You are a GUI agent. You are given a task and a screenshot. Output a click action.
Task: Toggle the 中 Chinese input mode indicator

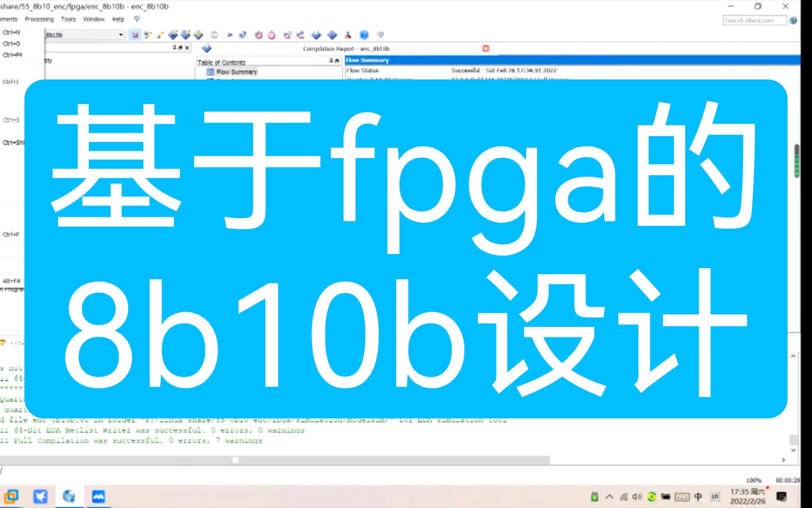pos(698,496)
